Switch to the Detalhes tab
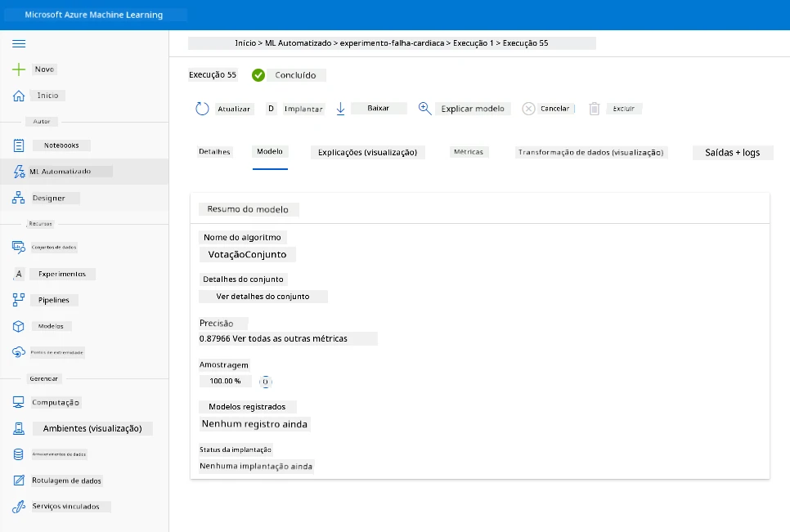The height and width of the screenshot is (532, 790). (x=214, y=151)
